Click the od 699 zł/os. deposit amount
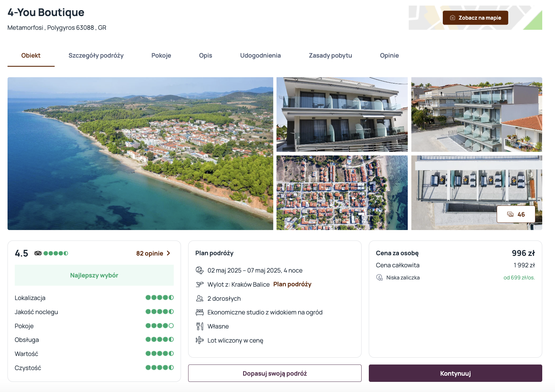Screen dimensions: 555x392 coord(519,277)
